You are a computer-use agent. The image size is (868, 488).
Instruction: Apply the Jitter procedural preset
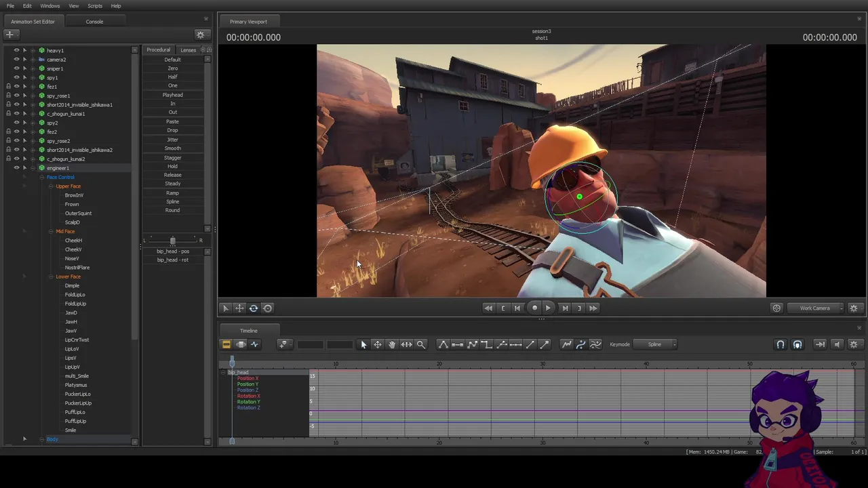pos(173,140)
